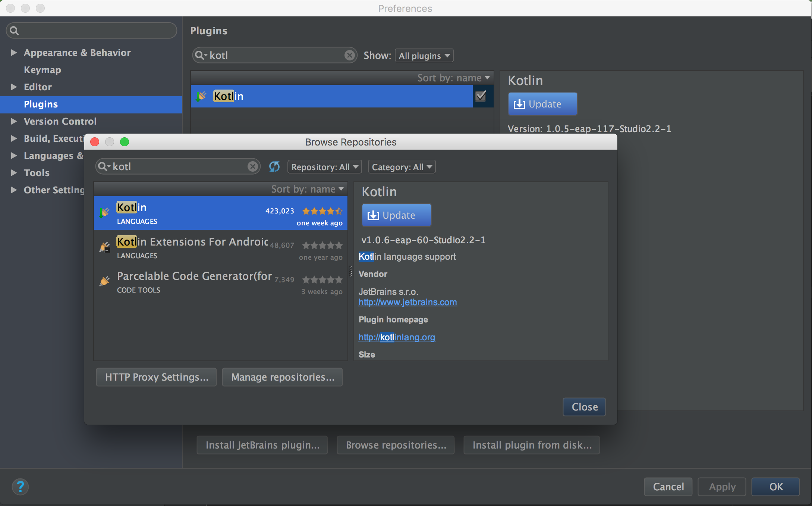Open the Show: All plugins dropdown
Viewport: 812px width, 506px height.
[x=424, y=56]
